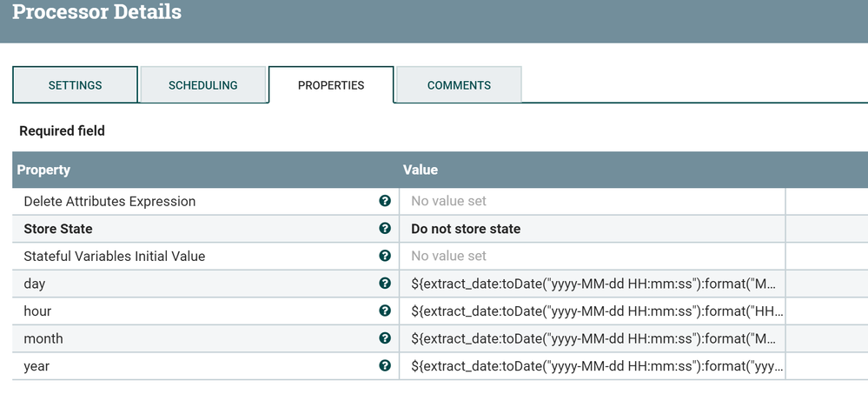This screenshot has width=868, height=401.
Task: Go to the Comments tab
Action: point(459,85)
